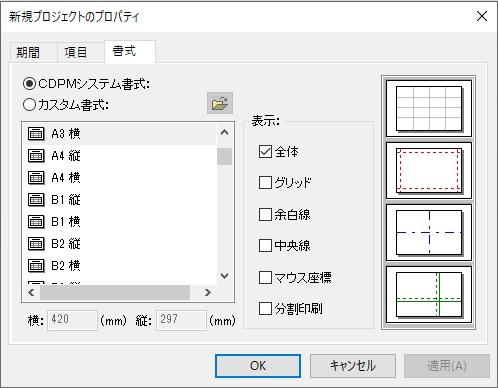498x388 pixels.
Task: Switch to the 項目 tab
Action: (81, 52)
